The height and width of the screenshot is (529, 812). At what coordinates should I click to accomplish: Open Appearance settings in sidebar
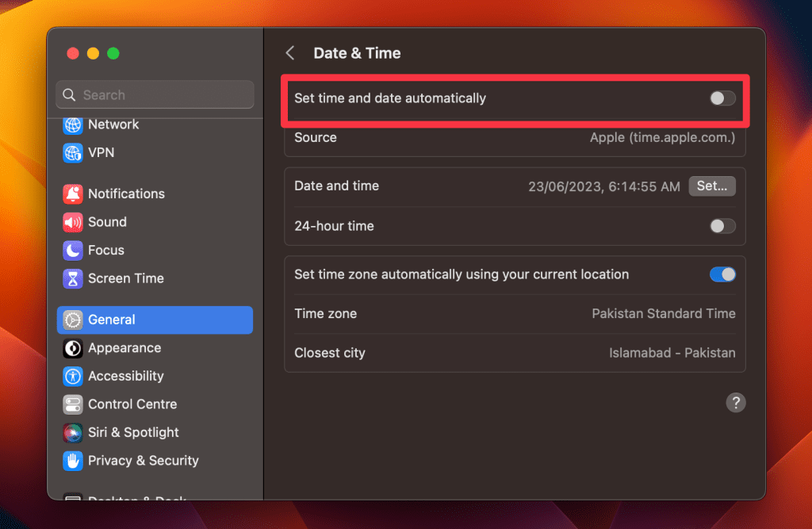tap(124, 348)
